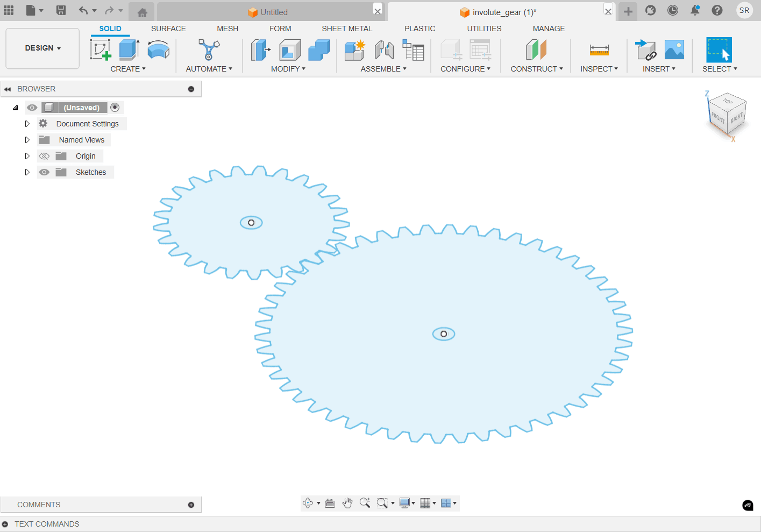This screenshot has width=761, height=532.
Task: Click the Pan hand icon
Action: [347, 503]
